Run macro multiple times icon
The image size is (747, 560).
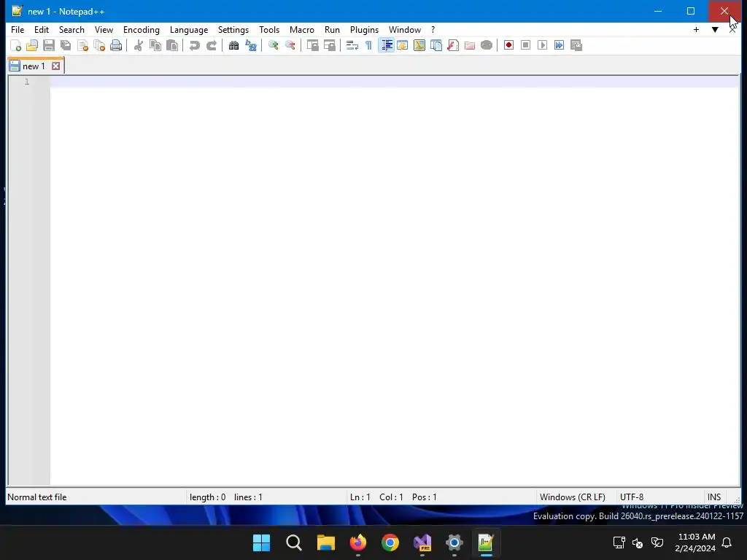coord(560,45)
